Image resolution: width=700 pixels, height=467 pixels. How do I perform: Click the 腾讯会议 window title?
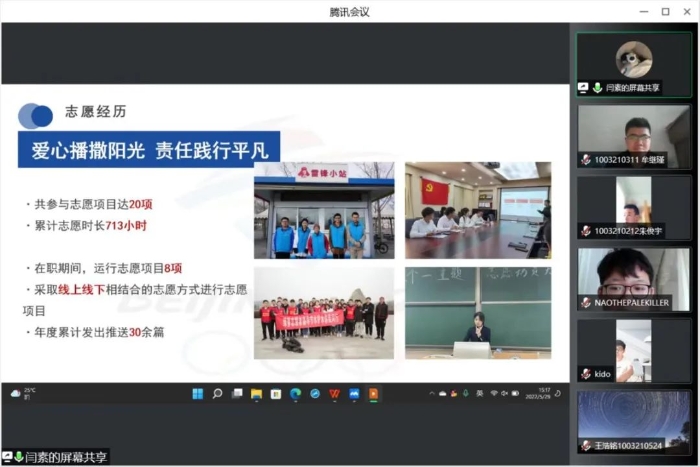tap(350, 12)
